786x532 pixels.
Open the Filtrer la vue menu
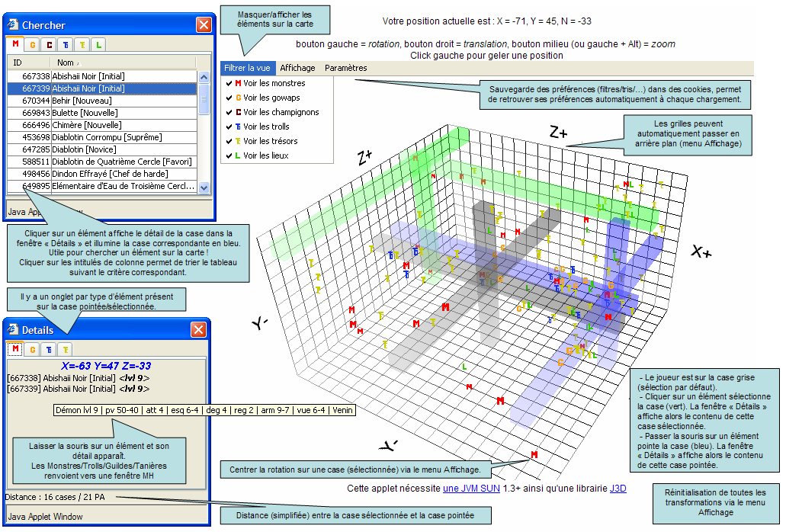click(247, 68)
